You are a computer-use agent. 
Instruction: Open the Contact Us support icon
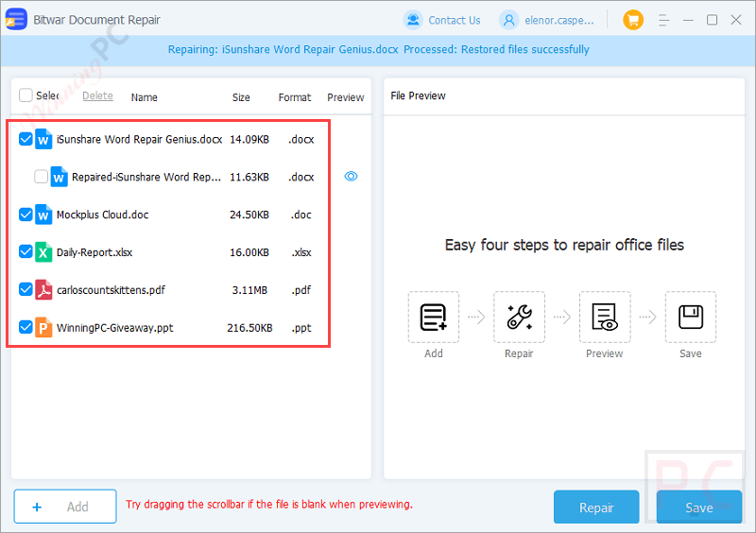click(413, 20)
